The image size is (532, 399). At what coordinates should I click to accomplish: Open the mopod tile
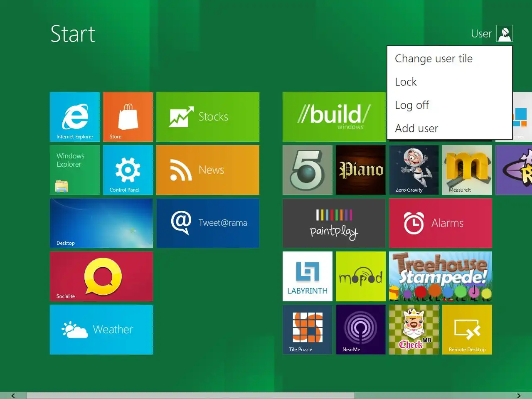pyautogui.click(x=361, y=276)
